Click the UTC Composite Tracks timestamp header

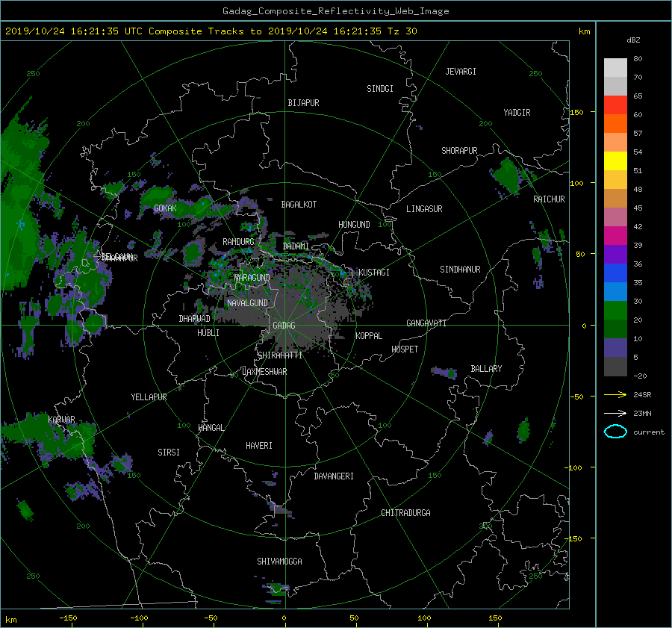coord(211,31)
